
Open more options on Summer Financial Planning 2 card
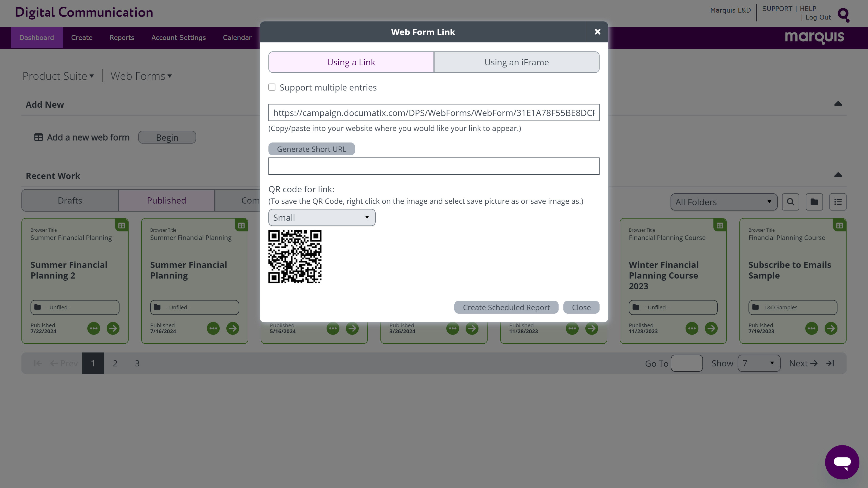click(94, 328)
